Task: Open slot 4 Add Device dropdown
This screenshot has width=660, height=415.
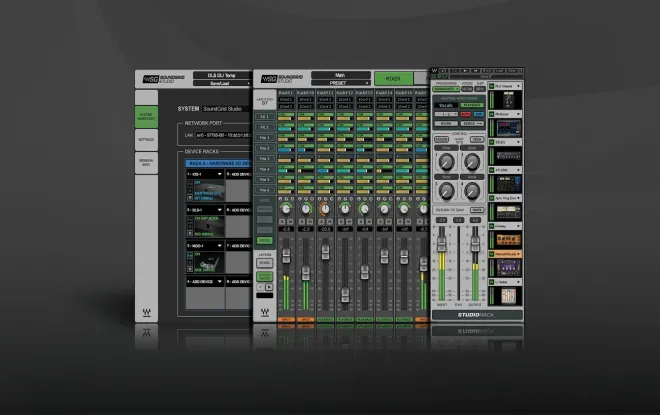Action: (x=219, y=281)
